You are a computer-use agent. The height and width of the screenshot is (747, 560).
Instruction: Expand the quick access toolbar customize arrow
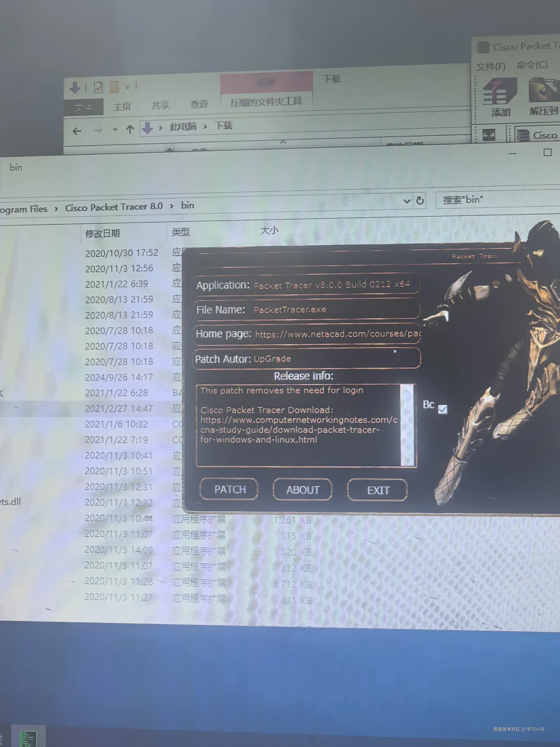[x=127, y=87]
